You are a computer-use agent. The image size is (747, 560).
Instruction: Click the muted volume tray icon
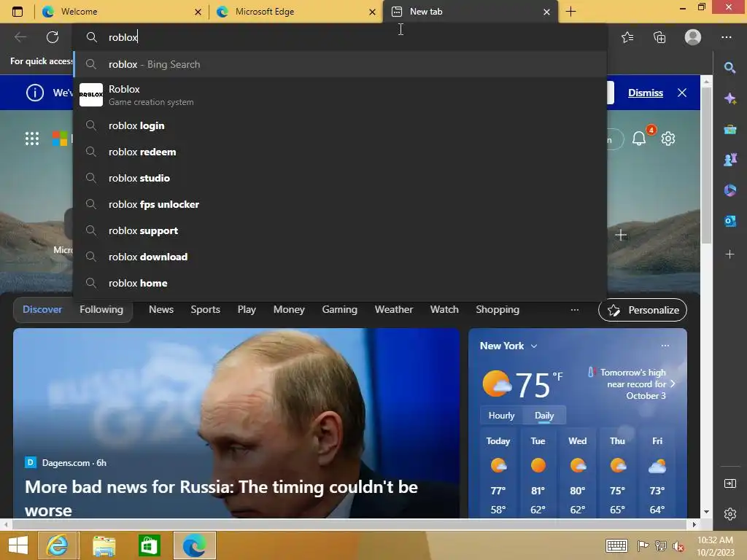point(678,545)
